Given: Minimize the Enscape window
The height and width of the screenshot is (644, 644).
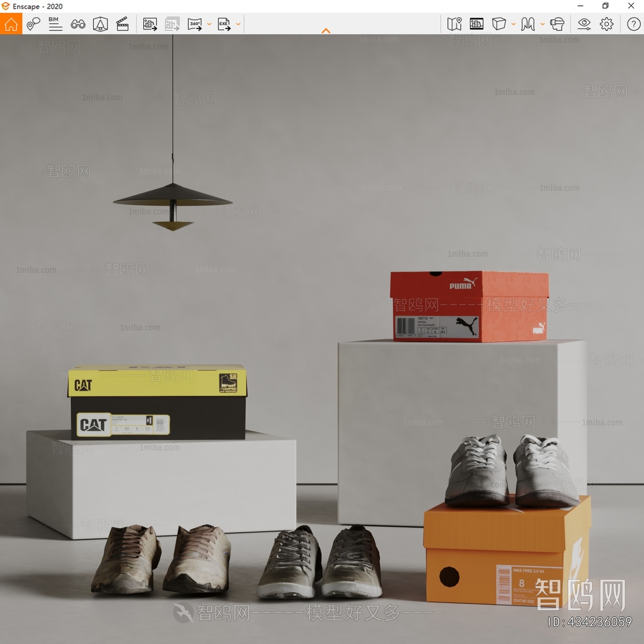Looking at the screenshot, I should click(580, 6).
